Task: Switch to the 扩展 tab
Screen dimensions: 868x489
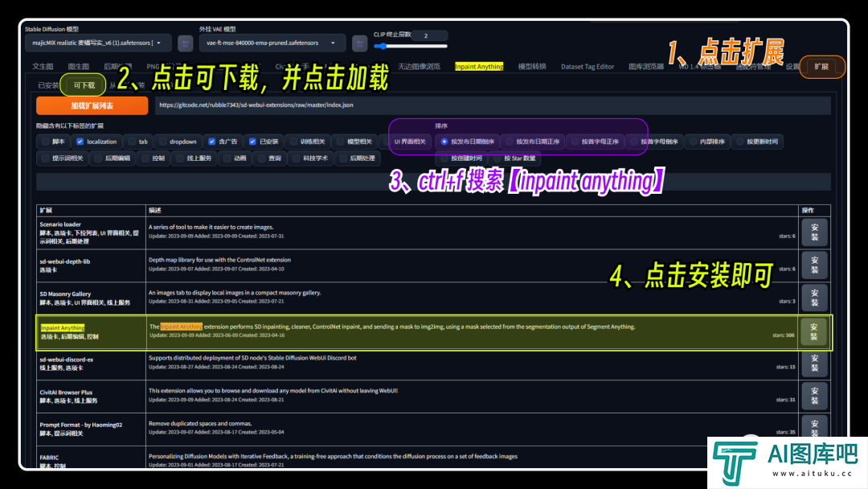Action: [821, 67]
